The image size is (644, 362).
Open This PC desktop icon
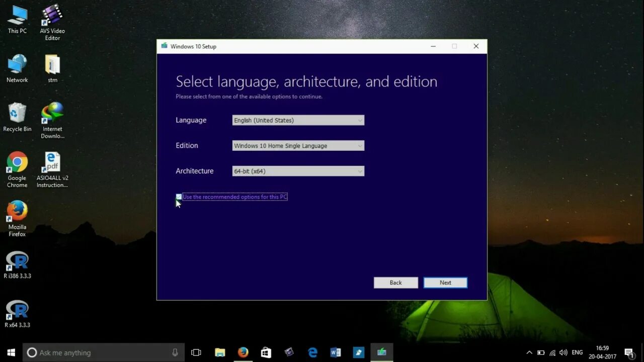(x=17, y=20)
